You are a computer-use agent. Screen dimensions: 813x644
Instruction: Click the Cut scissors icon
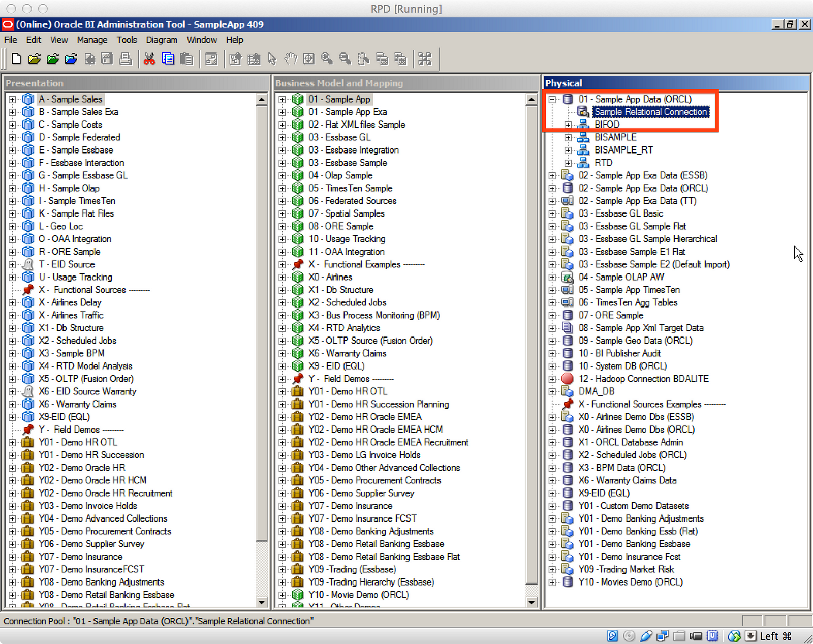149,59
